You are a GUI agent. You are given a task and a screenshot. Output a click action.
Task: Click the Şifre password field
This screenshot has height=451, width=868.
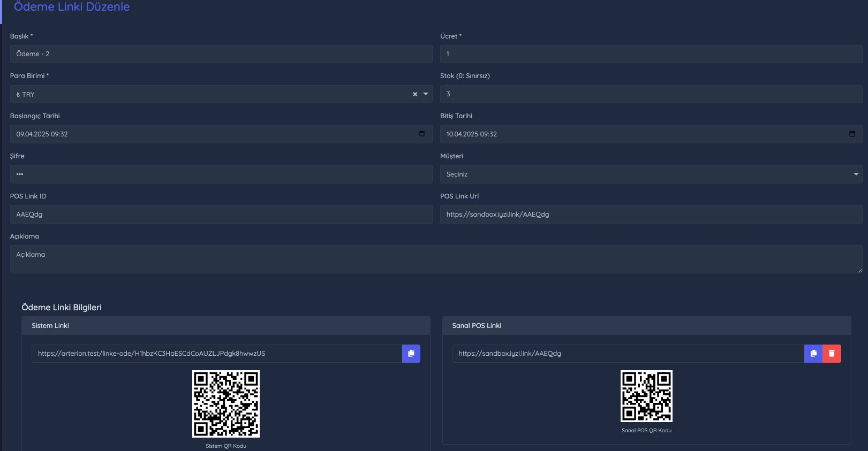pyautogui.click(x=221, y=174)
